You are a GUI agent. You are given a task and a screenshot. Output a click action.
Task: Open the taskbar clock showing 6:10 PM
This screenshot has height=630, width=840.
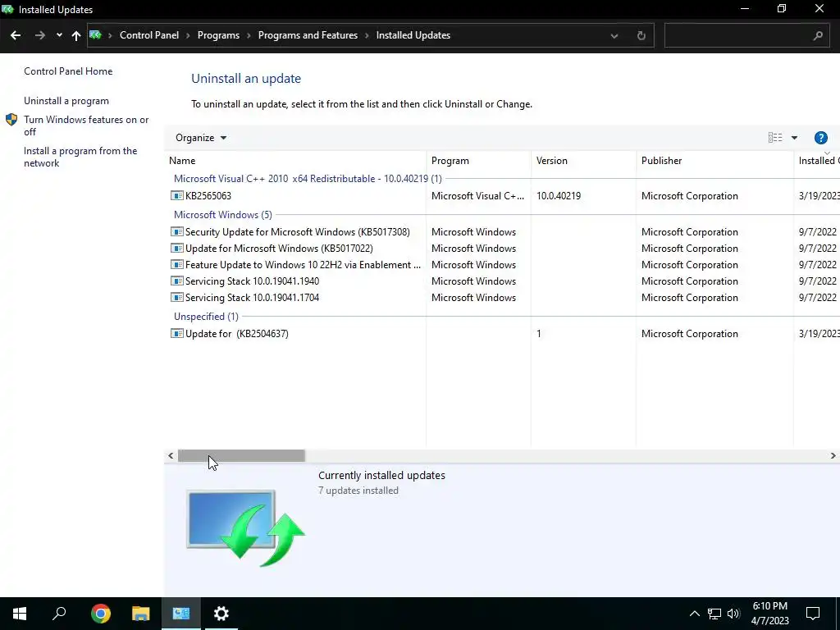click(x=769, y=614)
